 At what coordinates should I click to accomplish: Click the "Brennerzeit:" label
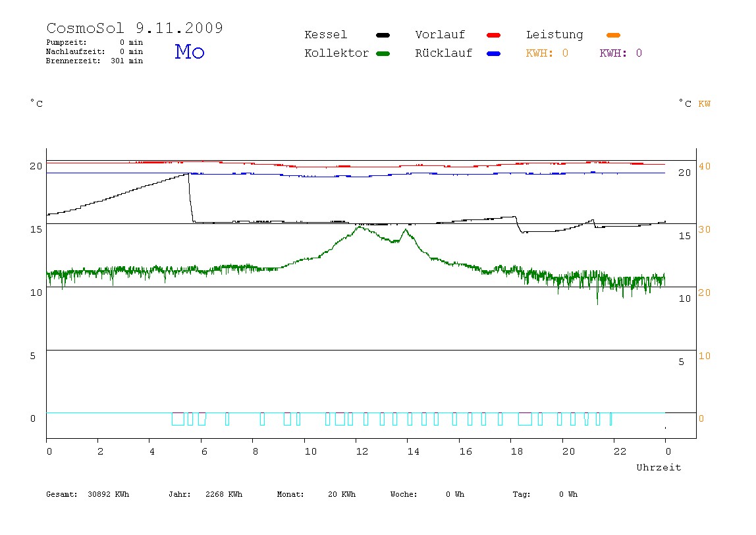click(73, 61)
